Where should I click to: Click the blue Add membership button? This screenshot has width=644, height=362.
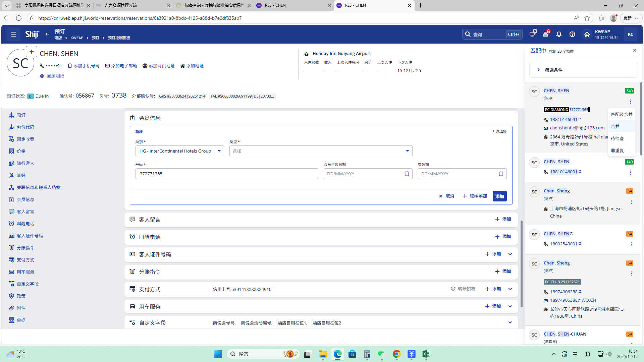click(x=499, y=196)
